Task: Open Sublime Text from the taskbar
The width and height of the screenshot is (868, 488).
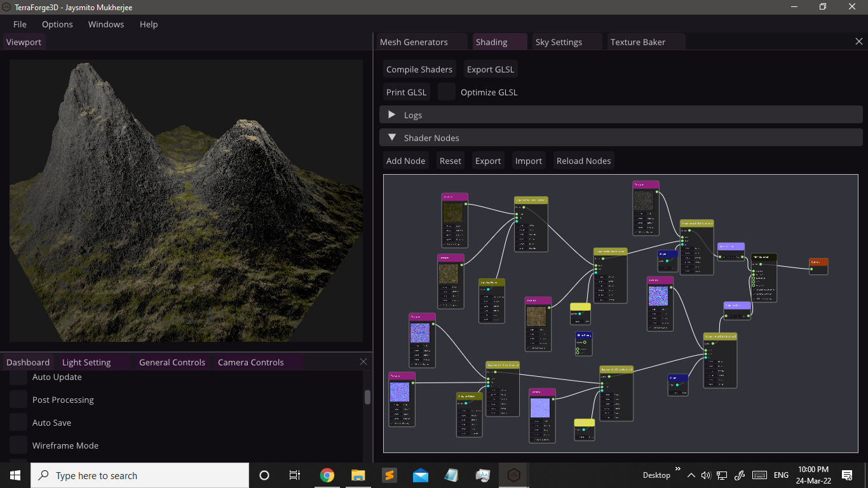Action: click(x=389, y=475)
